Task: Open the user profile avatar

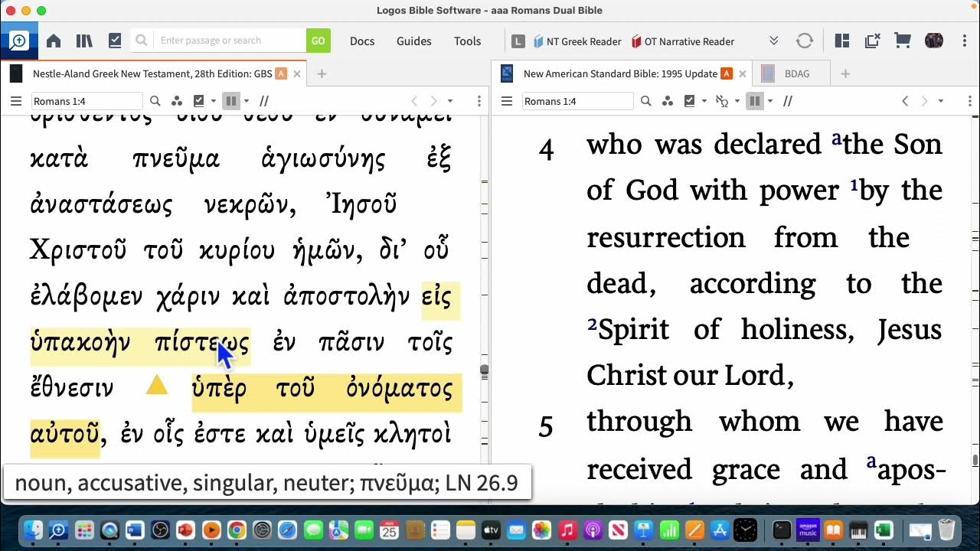Action: 934,41
